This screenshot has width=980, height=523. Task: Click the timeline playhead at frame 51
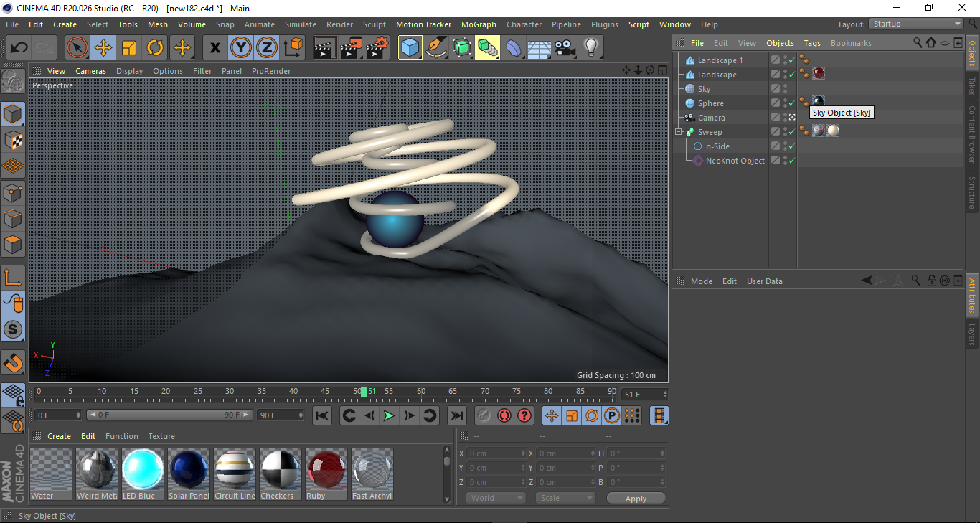coord(364,392)
